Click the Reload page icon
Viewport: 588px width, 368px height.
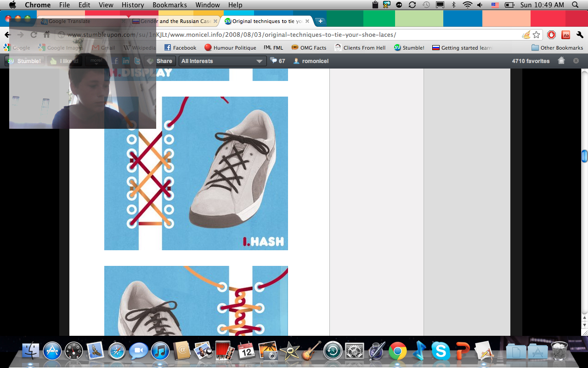(34, 35)
